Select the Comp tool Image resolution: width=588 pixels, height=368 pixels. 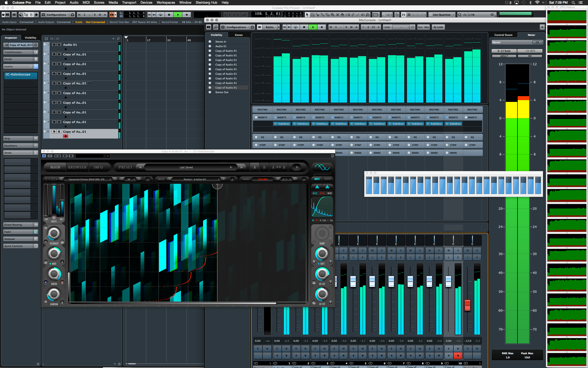click(x=348, y=14)
